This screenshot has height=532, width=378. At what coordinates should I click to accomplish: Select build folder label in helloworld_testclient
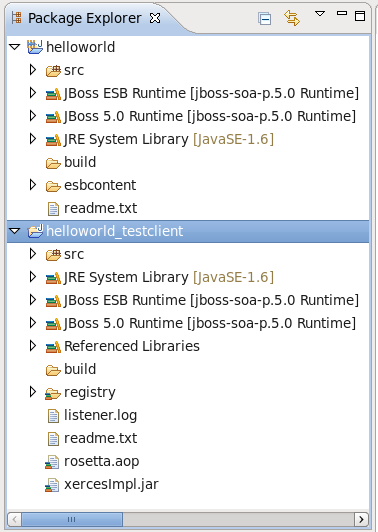[80, 369]
